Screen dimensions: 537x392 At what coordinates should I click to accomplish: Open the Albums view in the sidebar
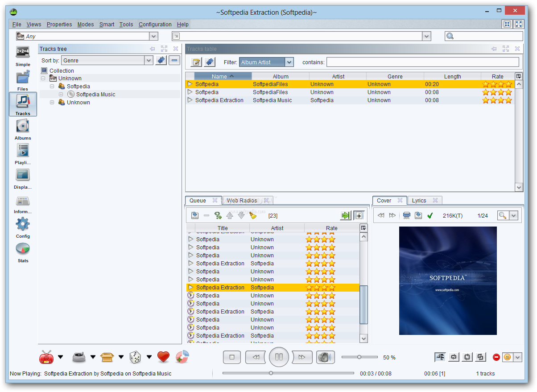23,129
